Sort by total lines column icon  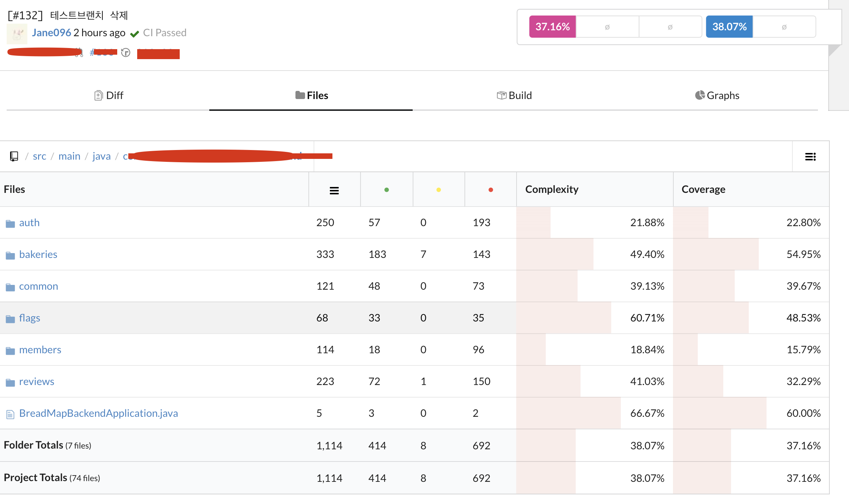click(x=334, y=190)
